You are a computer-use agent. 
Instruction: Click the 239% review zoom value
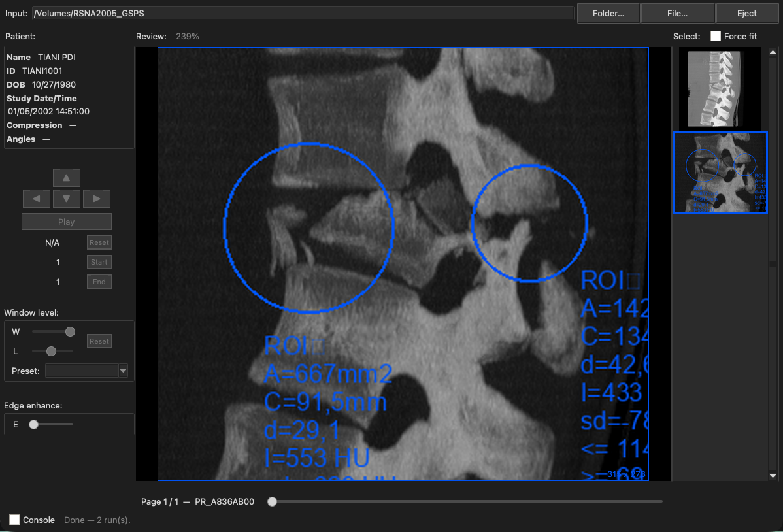(188, 36)
